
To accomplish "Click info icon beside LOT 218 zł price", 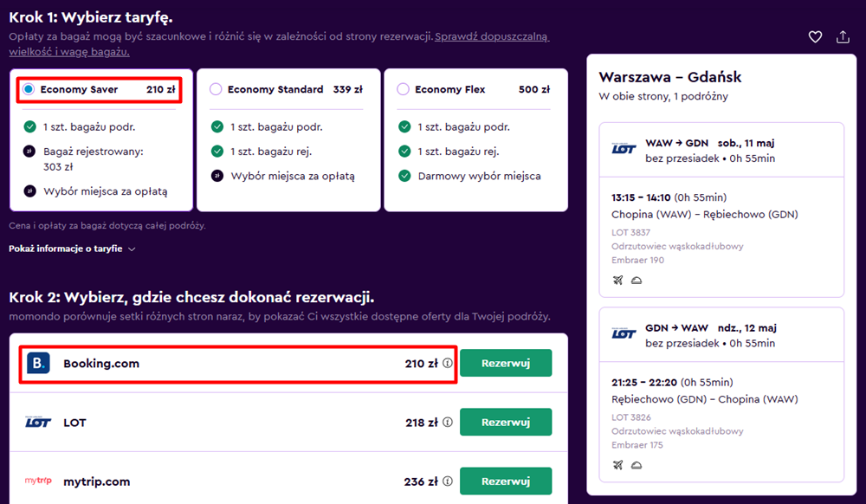I will 448,423.
